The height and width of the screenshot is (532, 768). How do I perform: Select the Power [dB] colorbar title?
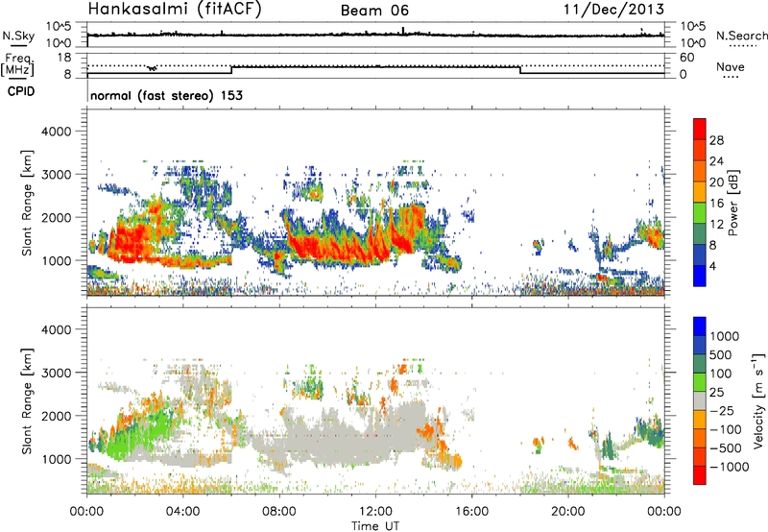pos(732,203)
